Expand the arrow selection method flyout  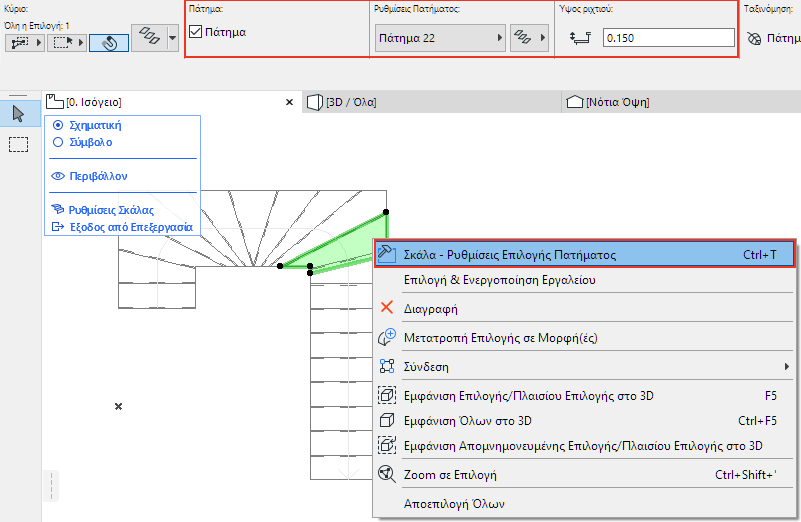39,43
